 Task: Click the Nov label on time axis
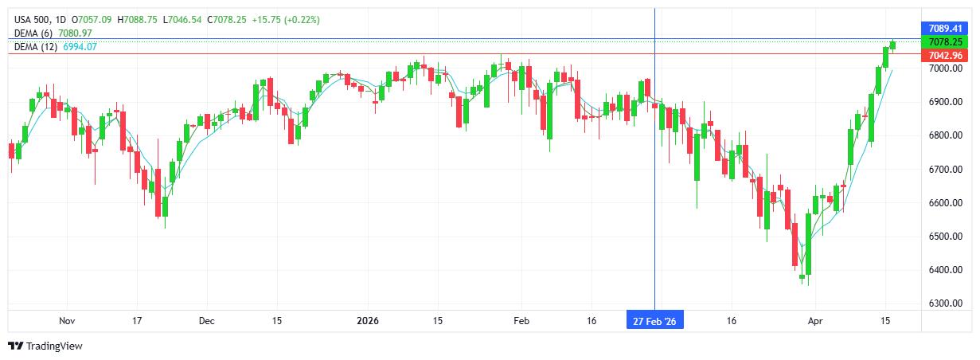[67, 321]
